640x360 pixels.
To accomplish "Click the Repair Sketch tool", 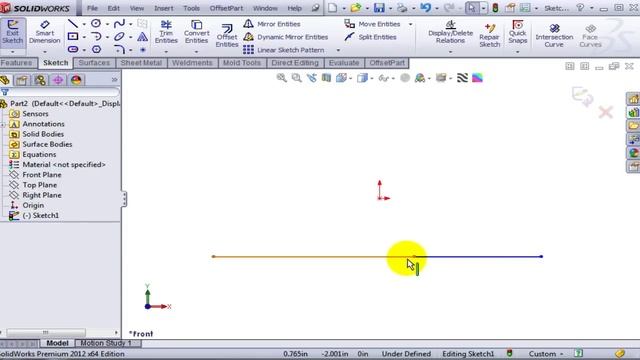I will pos(489,35).
